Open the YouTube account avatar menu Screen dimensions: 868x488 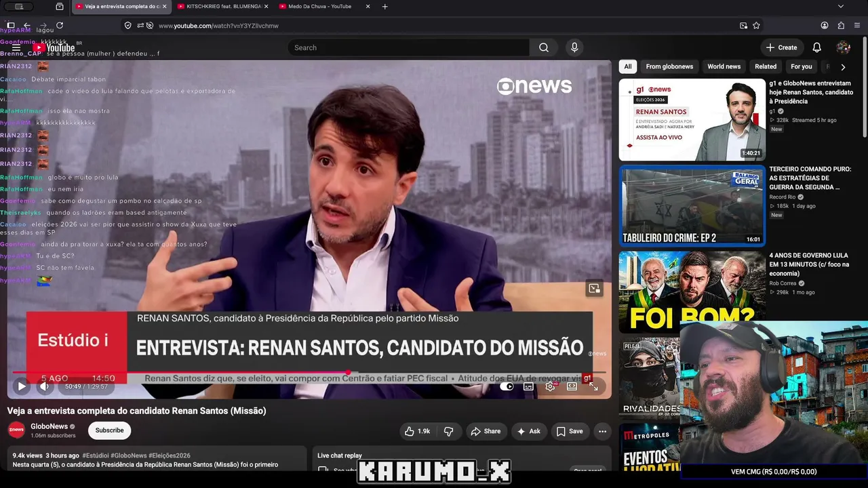[844, 47]
